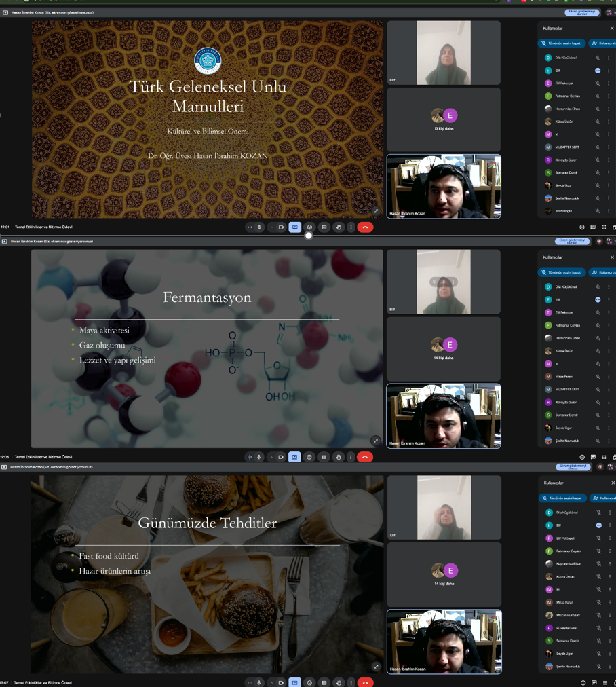The width and height of the screenshot is (616, 687).
Task: Stop screen sharing above the Fermantasyon slide
Action: coord(572,241)
